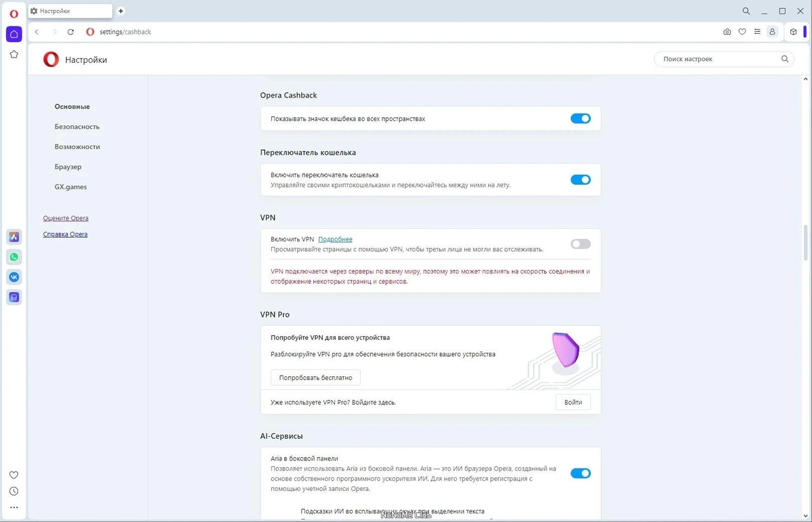
Task: Click the Opera Cashback section heading
Action: tap(288, 95)
